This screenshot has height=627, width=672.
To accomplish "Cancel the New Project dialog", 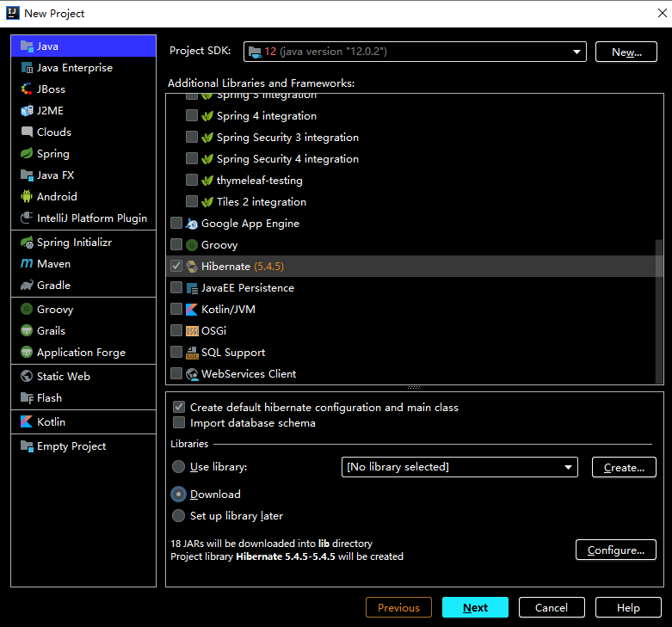I will [x=552, y=607].
